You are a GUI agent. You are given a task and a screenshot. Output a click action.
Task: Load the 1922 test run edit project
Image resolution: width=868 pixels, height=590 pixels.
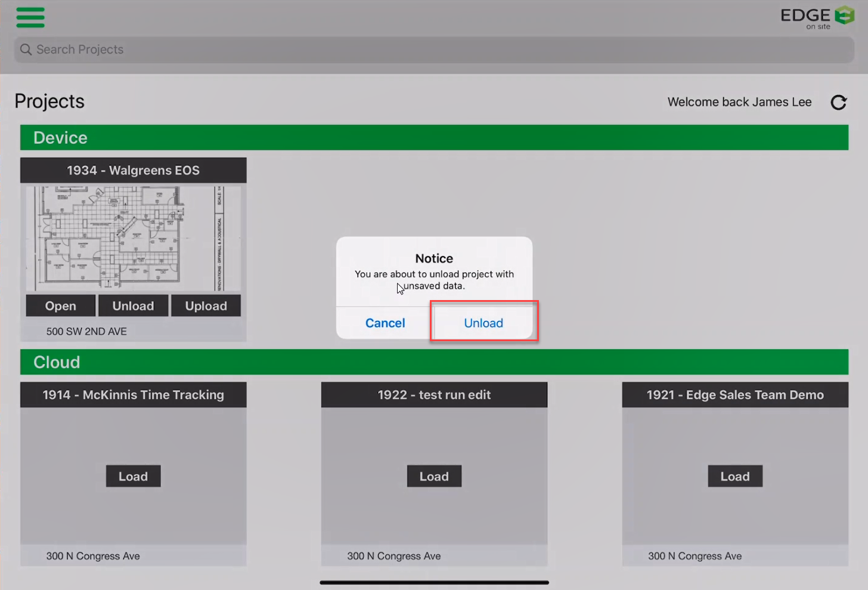pos(434,477)
